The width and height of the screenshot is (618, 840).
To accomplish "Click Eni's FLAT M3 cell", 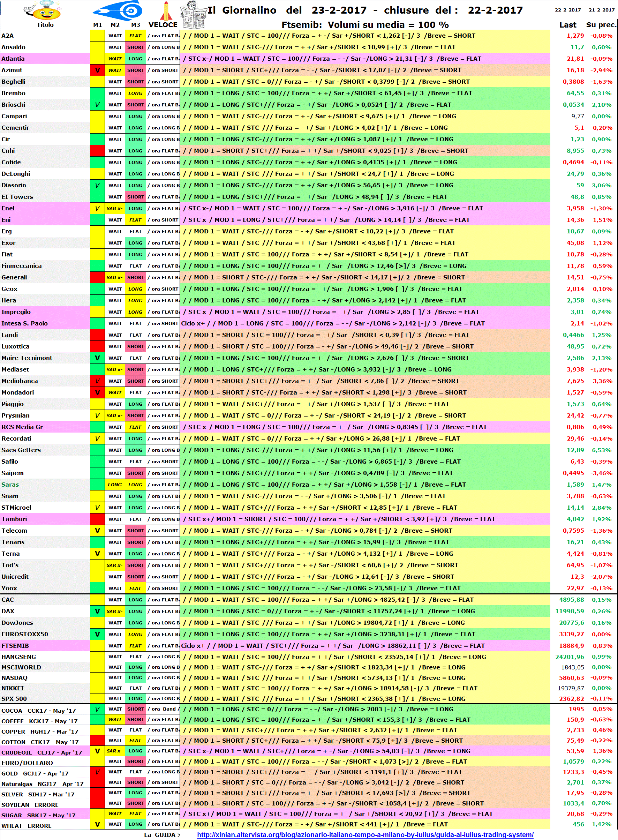I will (135, 220).
